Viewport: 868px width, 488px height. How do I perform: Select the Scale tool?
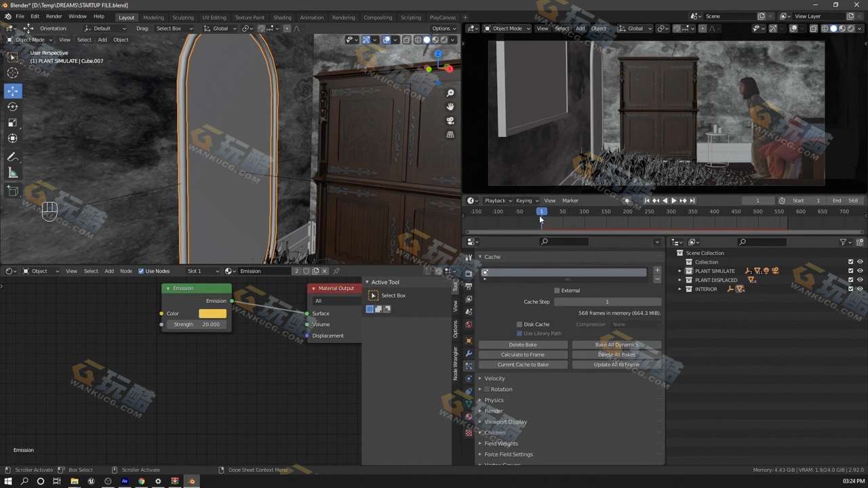point(13,123)
